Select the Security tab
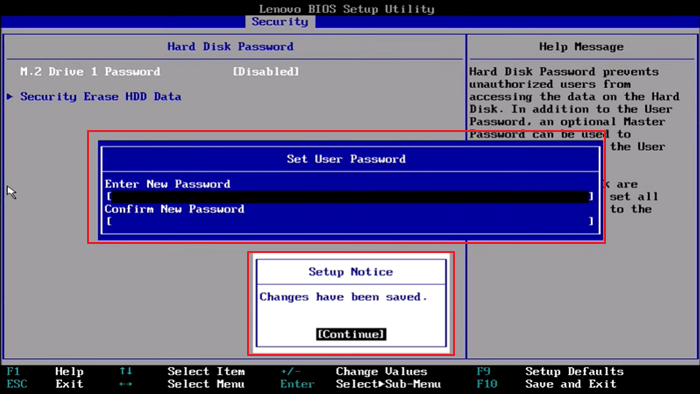 coord(280,21)
